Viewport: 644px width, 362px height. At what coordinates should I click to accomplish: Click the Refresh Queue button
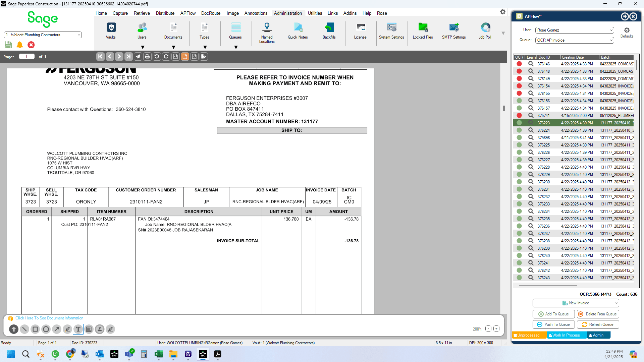tap(598, 324)
